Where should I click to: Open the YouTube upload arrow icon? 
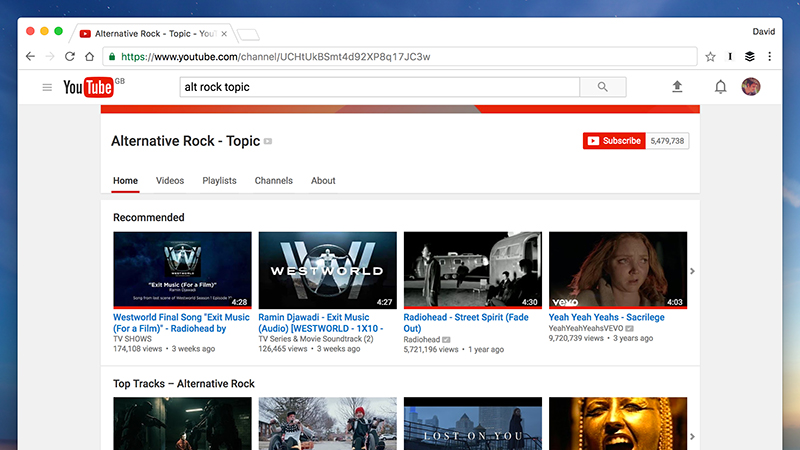click(677, 87)
